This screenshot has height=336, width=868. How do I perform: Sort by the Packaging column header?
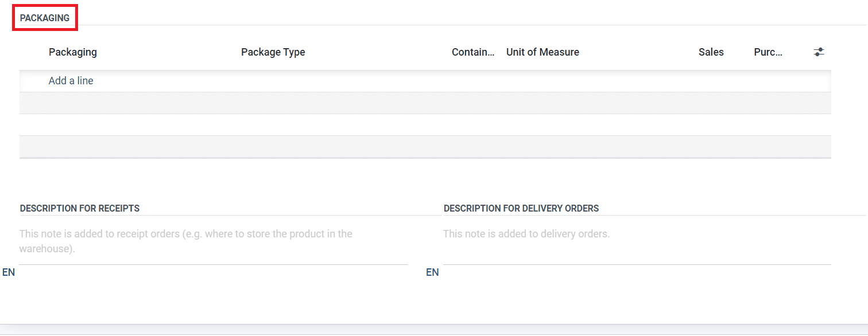[73, 52]
